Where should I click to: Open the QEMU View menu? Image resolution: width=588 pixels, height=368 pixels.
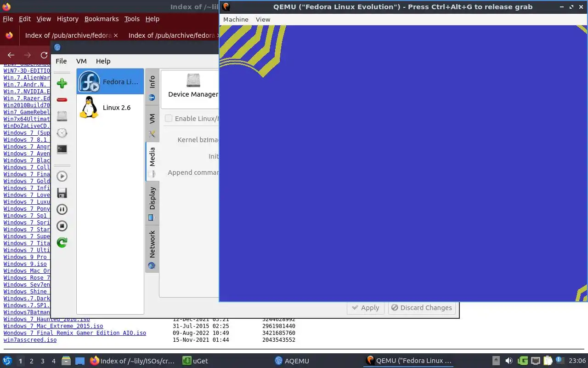pos(263,19)
